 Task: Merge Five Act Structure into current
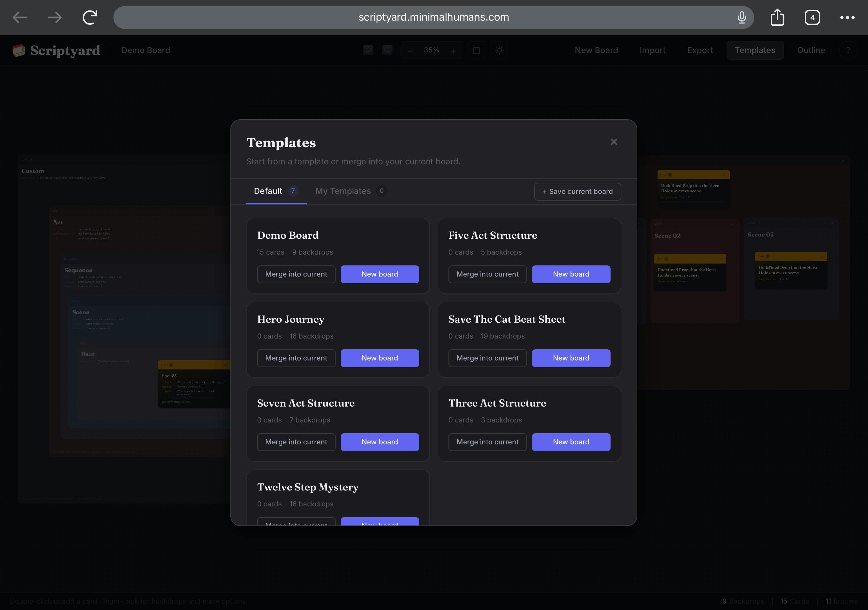pos(487,274)
